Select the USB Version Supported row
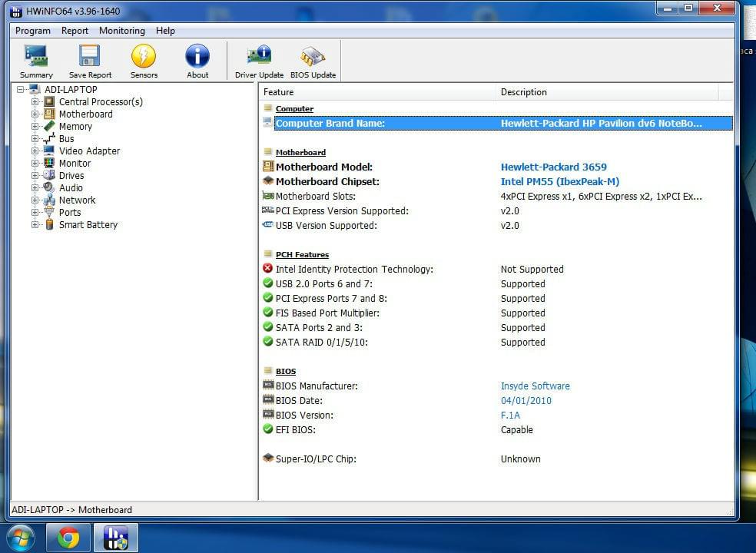This screenshot has height=553, width=756. 498,225
